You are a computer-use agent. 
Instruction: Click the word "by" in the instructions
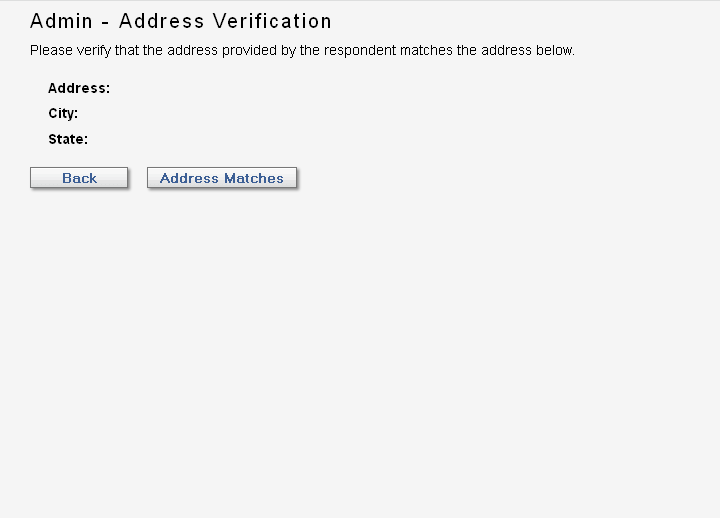[x=281, y=50]
